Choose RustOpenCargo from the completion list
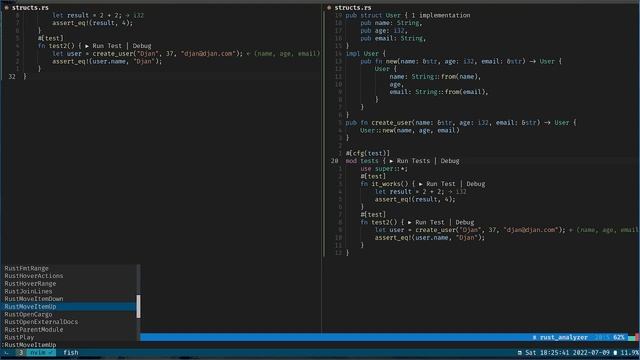 pyautogui.click(x=69, y=315)
